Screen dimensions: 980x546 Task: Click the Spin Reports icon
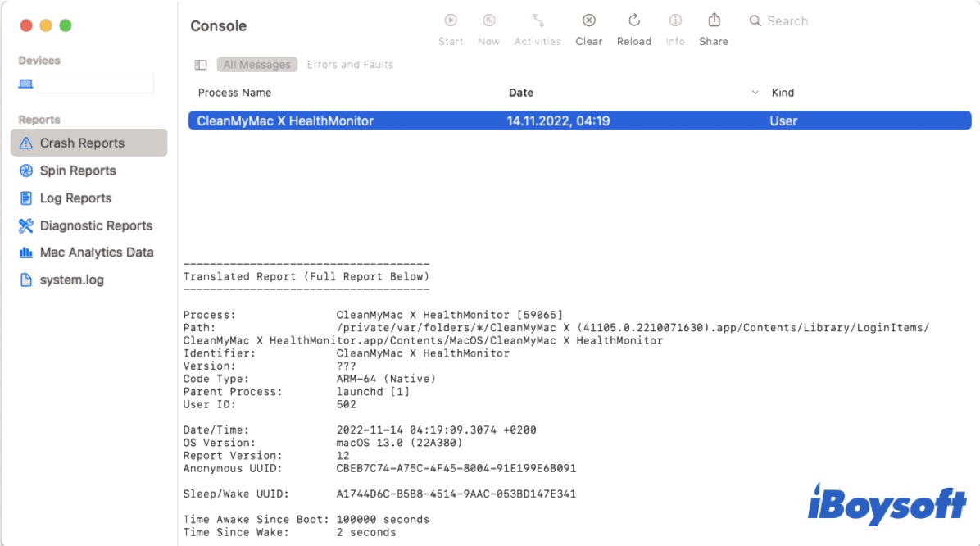pyautogui.click(x=25, y=171)
